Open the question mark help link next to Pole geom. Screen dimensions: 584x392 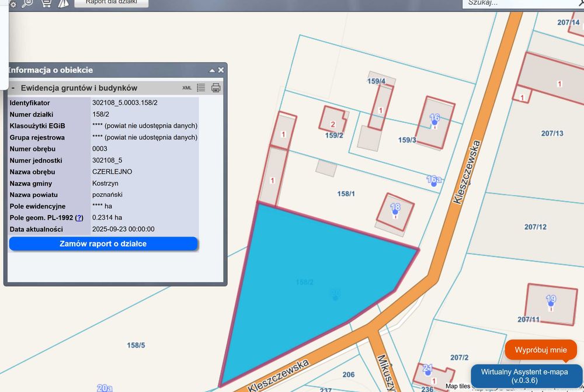79,217
